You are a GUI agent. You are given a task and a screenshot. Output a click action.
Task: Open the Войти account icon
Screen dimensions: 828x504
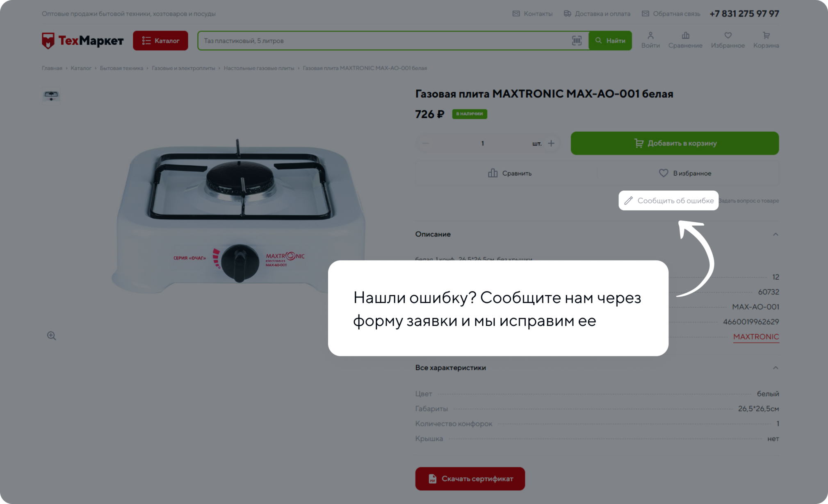[x=650, y=40]
